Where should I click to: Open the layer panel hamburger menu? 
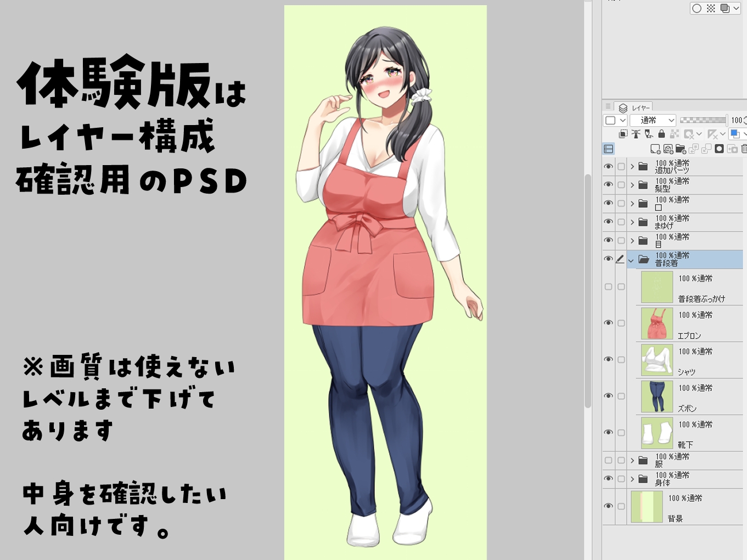[608, 106]
